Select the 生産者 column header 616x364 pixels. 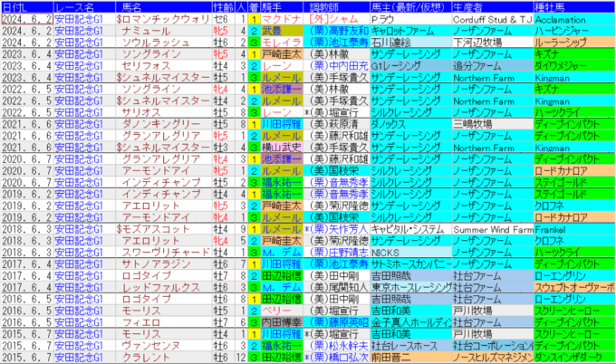pos(493,7)
